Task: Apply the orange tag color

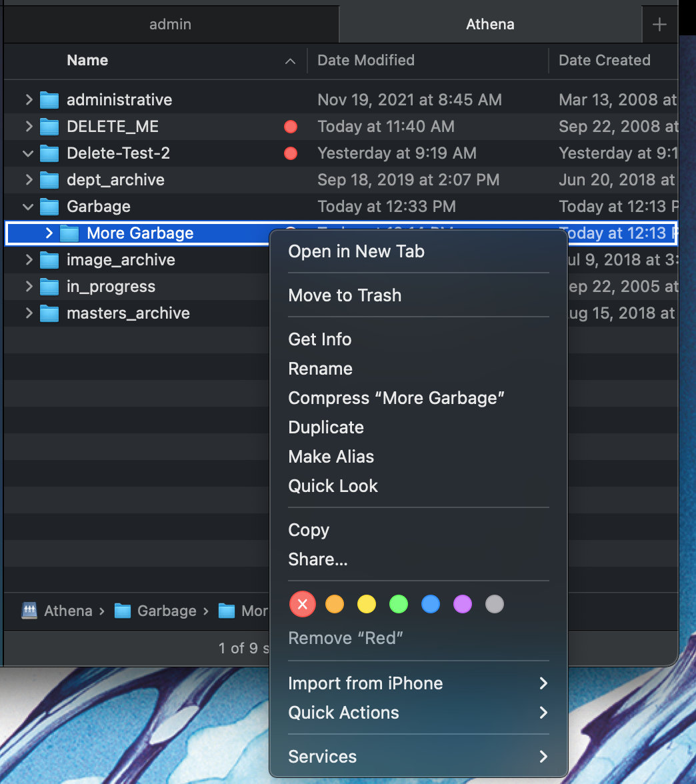Action: point(335,604)
